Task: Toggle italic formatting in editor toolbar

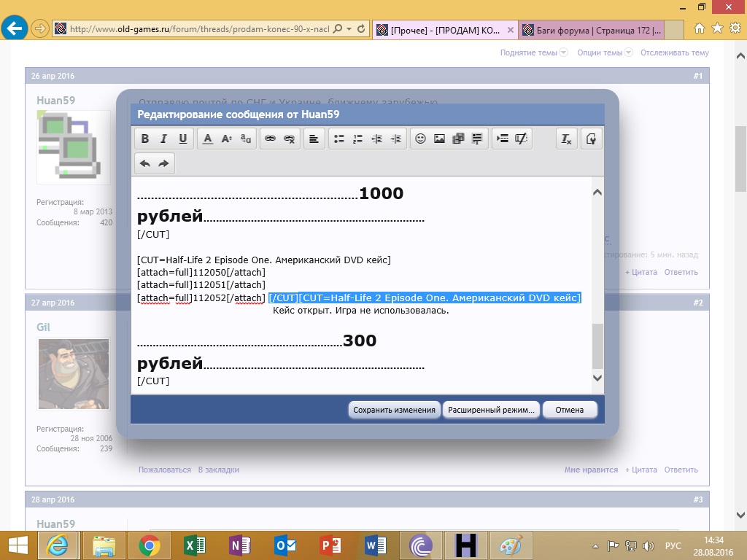Action: click(x=163, y=139)
